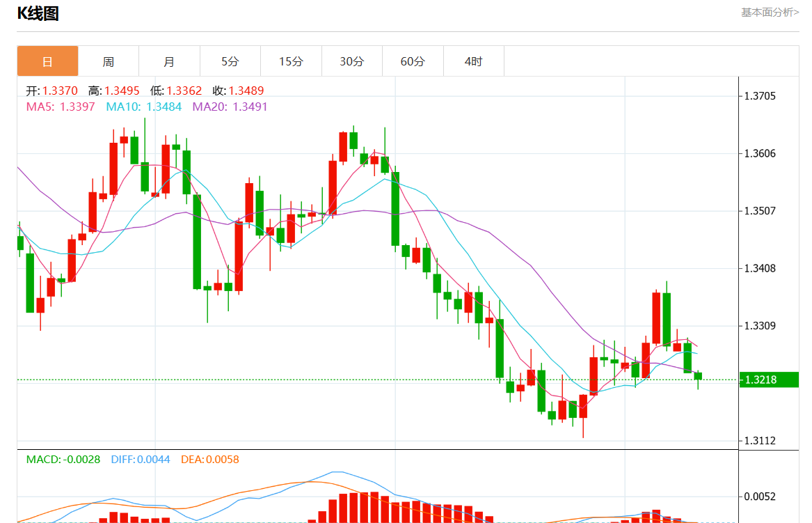Open the 5分 timeframe tab

click(230, 61)
